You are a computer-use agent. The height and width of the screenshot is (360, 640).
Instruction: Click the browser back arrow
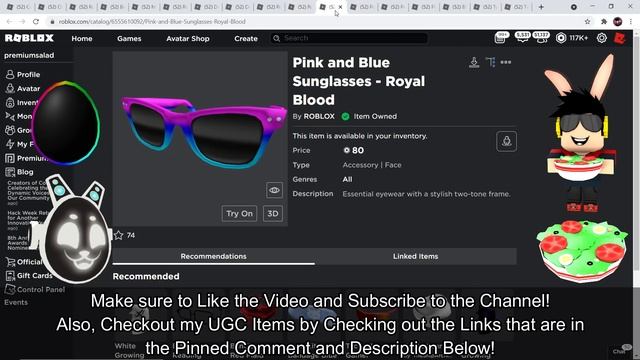9,22
